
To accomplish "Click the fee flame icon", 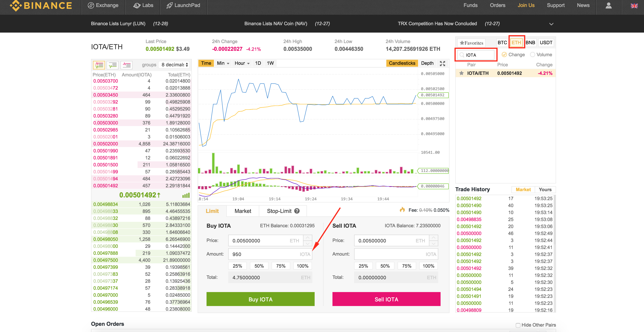I will [402, 210].
